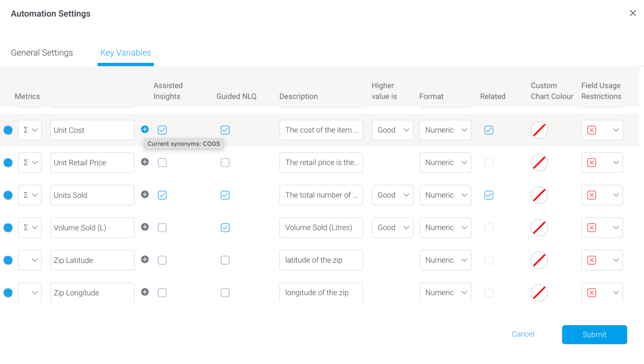644x364 pixels.
Task: Enable Assisted Insights for Zip Latitude
Action: pyautogui.click(x=162, y=260)
